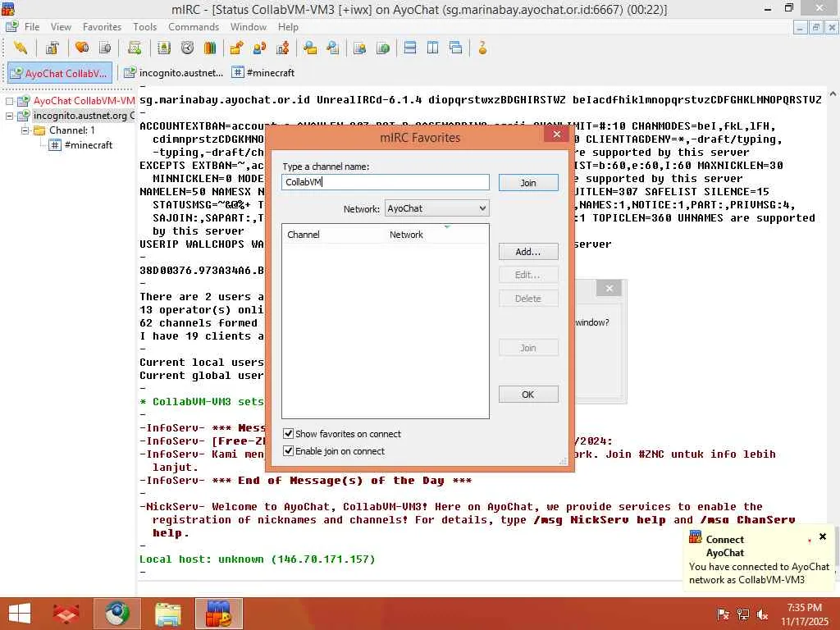The width and height of the screenshot is (840, 630).
Task: Tile windows vertically via toolbar icon
Action: click(433, 48)
